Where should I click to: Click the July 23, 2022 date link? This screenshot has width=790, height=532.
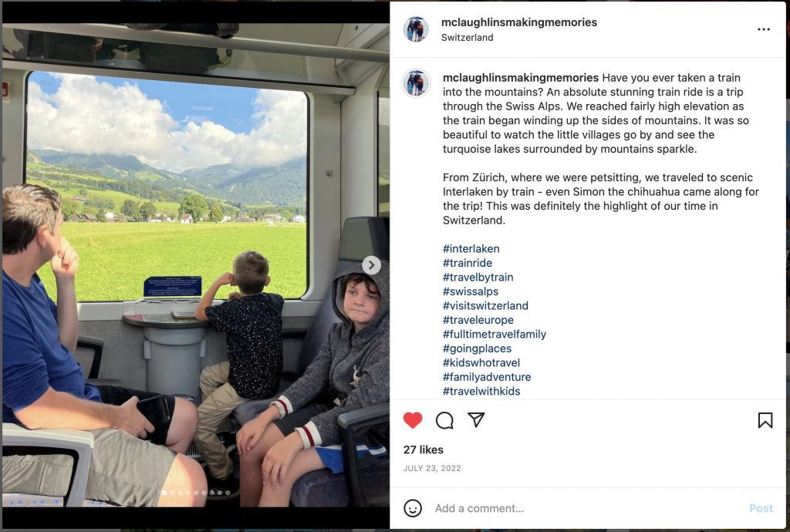pyautogui.click(x=432, y=468)
